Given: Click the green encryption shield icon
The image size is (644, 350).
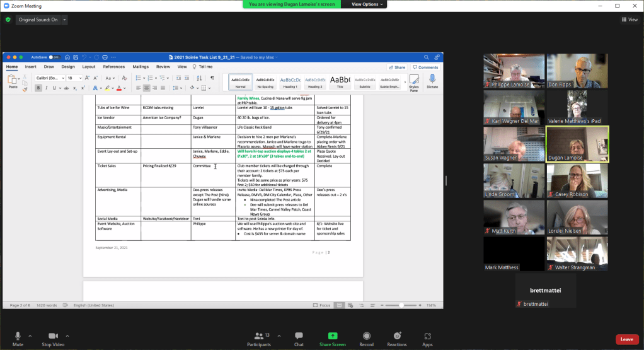Looking at the screenshot, I should (8, 20).
